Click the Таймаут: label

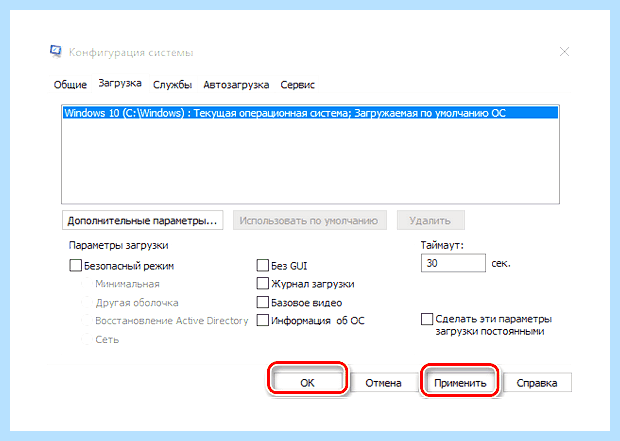442,245
